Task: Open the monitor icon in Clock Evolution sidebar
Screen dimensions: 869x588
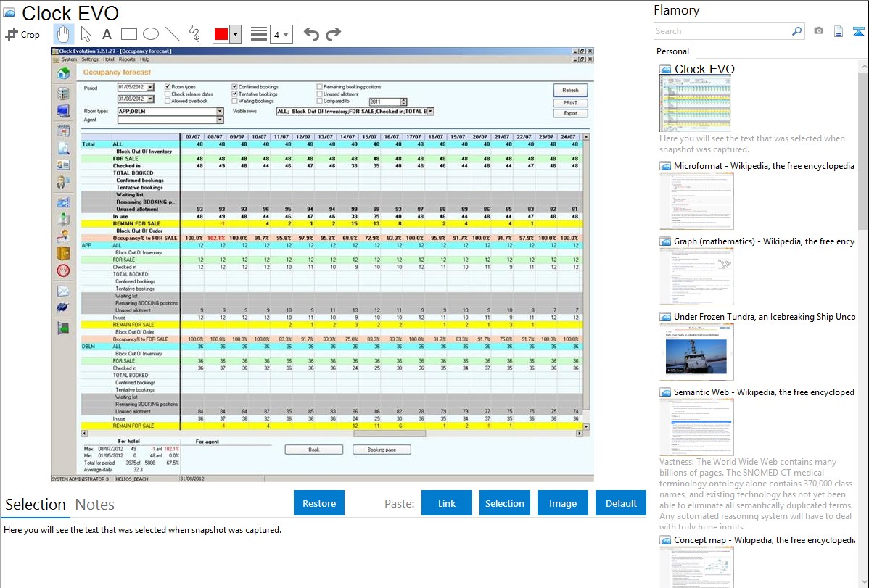Action: tap(64, 111)
